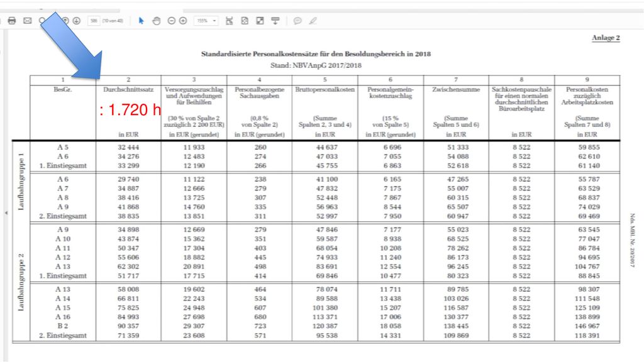Click the value '74 029'
Screen dimensions: 644x362
coord(589,207)
